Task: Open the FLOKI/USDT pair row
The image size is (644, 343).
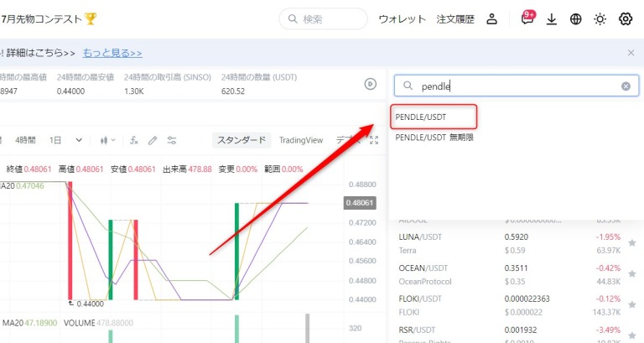Action: [517, 305]
